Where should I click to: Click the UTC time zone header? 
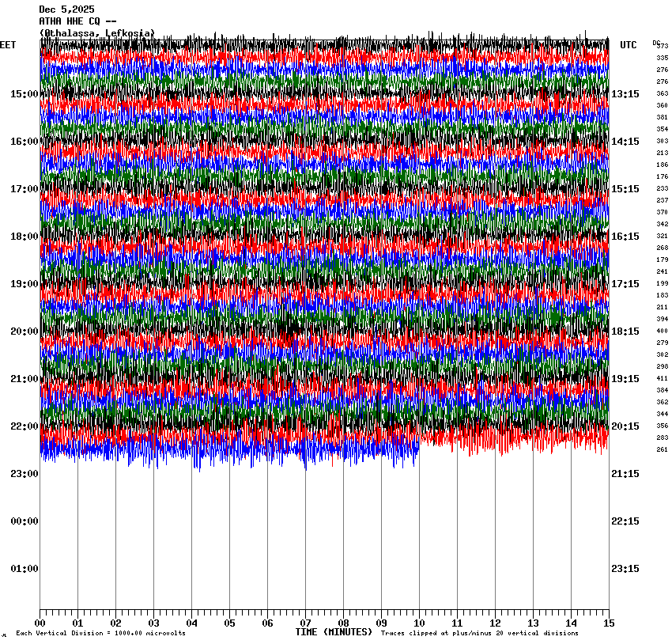click(x=628, y=45)
